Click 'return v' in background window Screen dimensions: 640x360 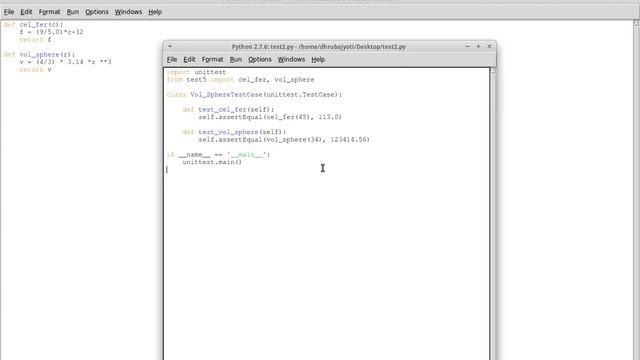[x=35, y=70]
